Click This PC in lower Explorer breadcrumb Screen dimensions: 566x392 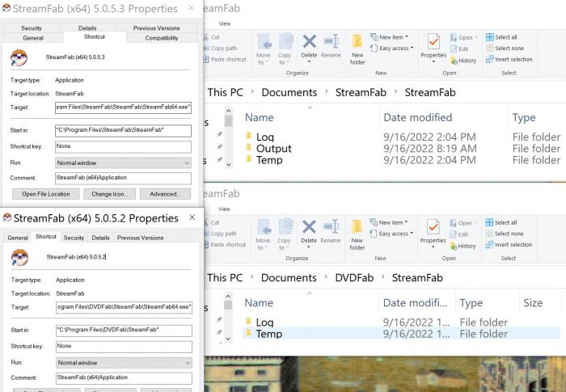click(225, 277)
